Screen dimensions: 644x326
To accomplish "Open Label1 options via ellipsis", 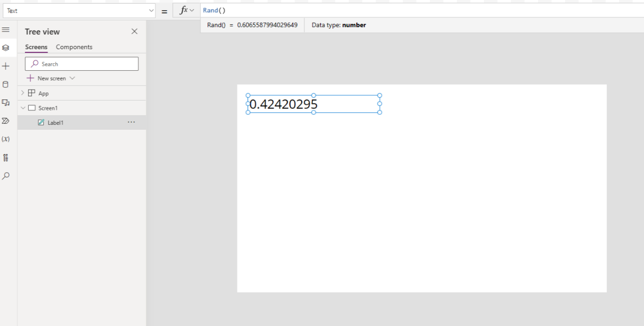I will pos(131,122).
